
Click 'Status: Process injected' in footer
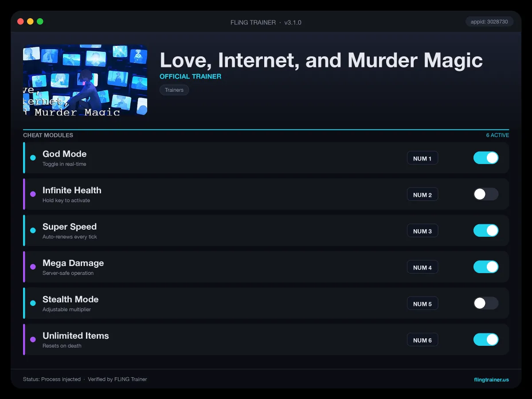click(x=52, y=379)
